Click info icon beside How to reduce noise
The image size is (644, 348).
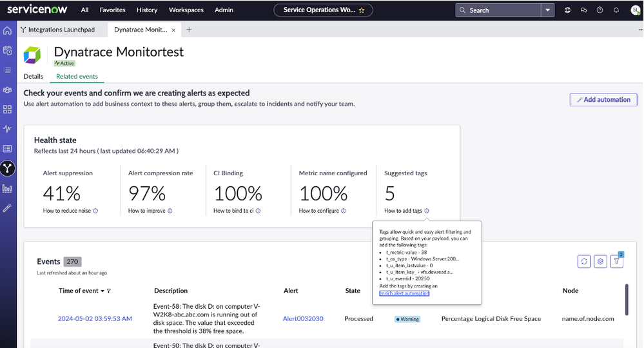(95, 211)
